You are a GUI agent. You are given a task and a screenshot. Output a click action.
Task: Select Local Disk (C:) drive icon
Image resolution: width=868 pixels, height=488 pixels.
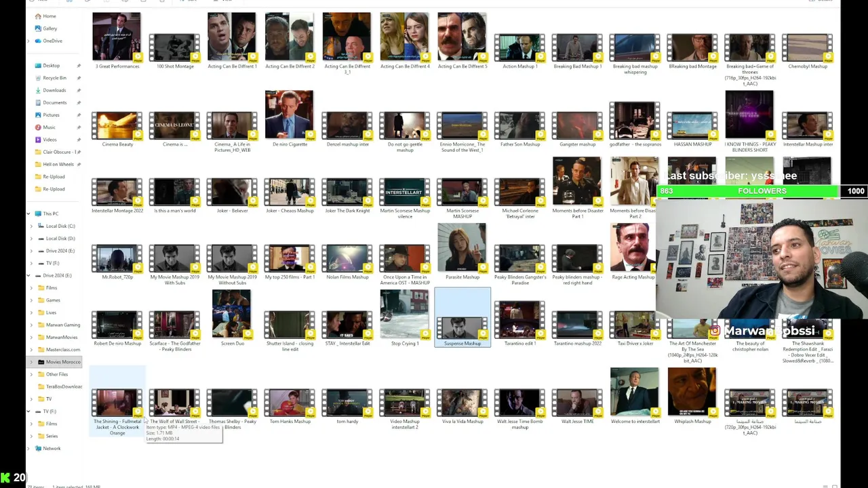(x=41, y=226)
